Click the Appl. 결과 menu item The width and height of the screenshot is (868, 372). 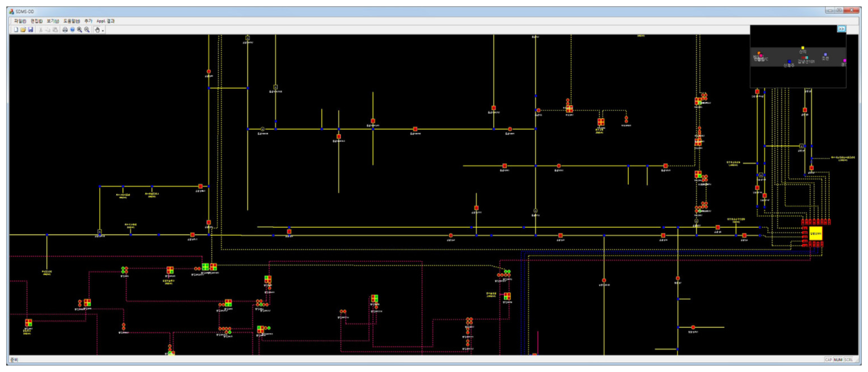pos(105,21)
